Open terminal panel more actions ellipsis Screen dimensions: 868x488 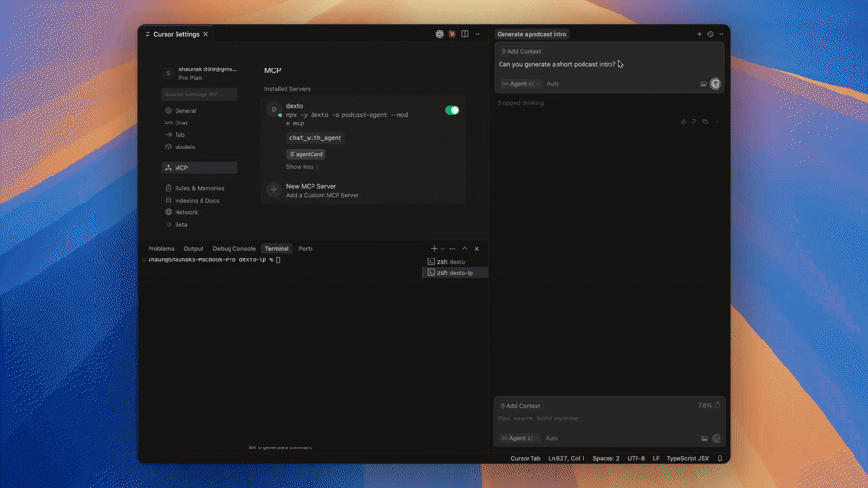coord(452,249)
